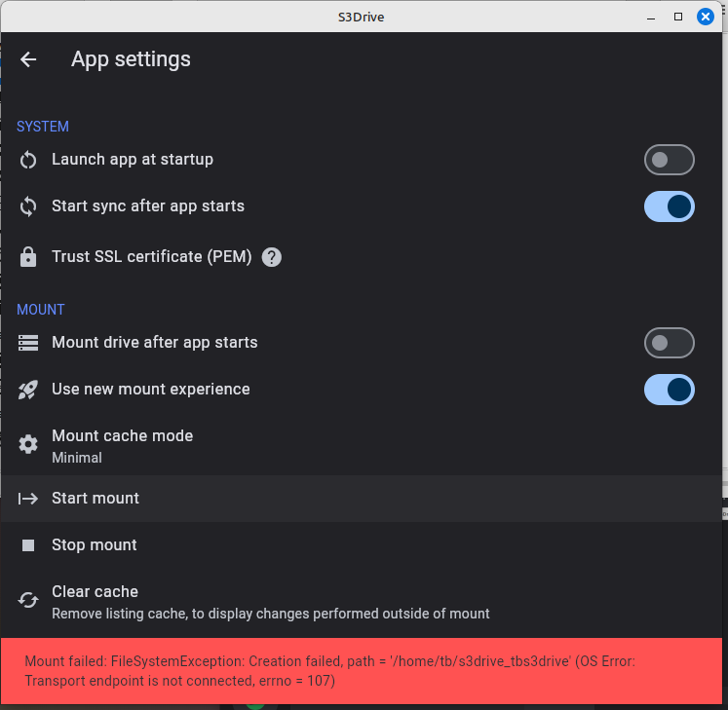This screenshot has height=710, width=728.
Task: Click the Clear cache refresh icon
Action: 28,600
